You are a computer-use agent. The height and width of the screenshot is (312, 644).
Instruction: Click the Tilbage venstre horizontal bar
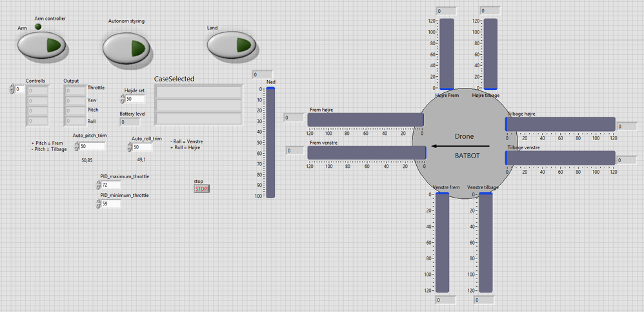click(x=559, y=158)
